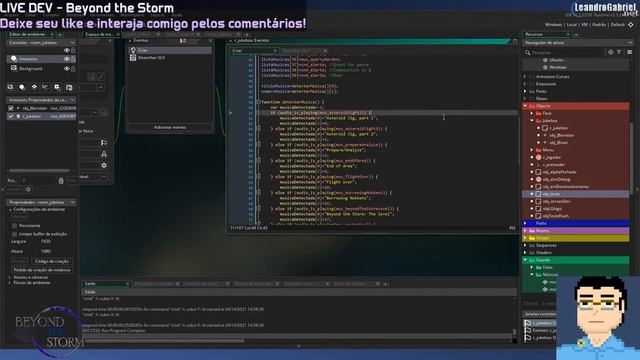Click the lock icon on Background layer
This screenshot has width=640, height=360.
pyautogui.click(x=73, y=69)
